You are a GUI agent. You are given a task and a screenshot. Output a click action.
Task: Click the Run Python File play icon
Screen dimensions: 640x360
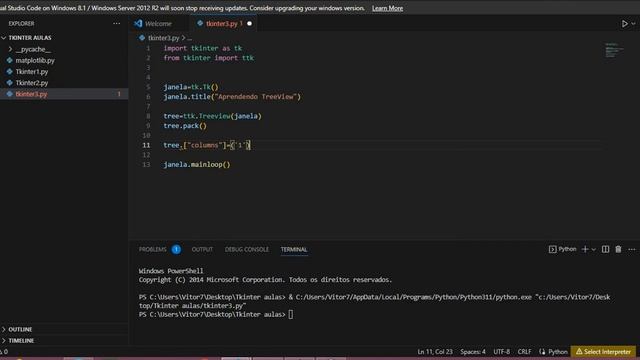[624, 24]
